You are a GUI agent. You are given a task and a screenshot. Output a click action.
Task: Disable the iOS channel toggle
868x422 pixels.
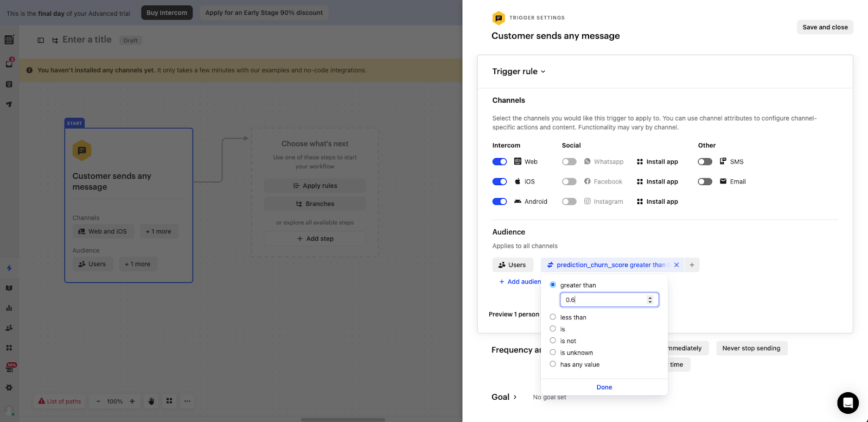click(500, 181)
